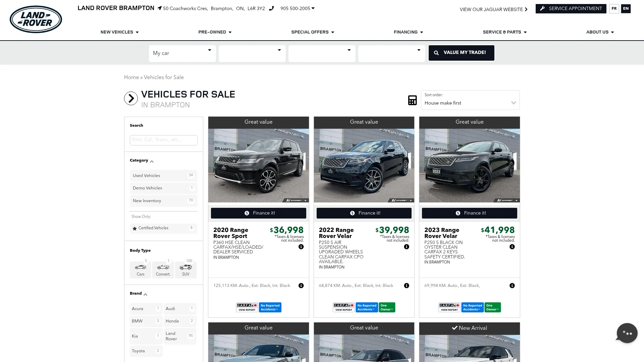Click Finance it for 2020 Range Rover Sport
This screenshot has width=644, height=362.
258,213
